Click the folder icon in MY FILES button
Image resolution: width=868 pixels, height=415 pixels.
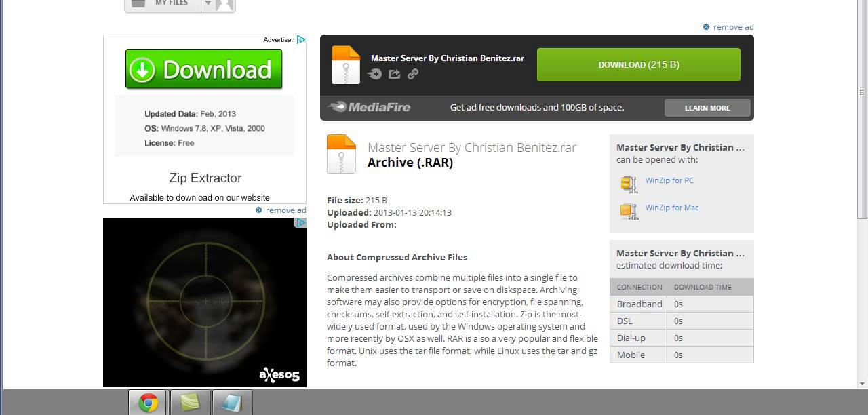coord(138,3)
